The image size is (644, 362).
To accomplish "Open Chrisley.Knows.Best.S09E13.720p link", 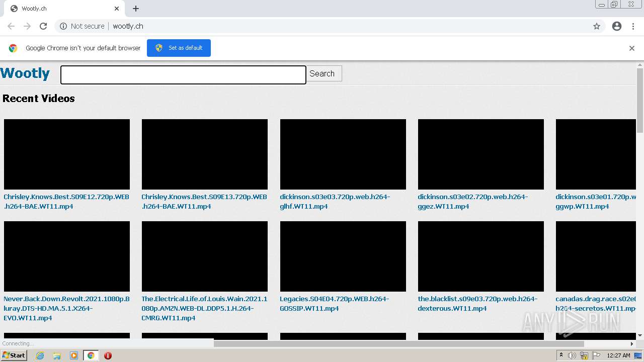I will 204,202.
